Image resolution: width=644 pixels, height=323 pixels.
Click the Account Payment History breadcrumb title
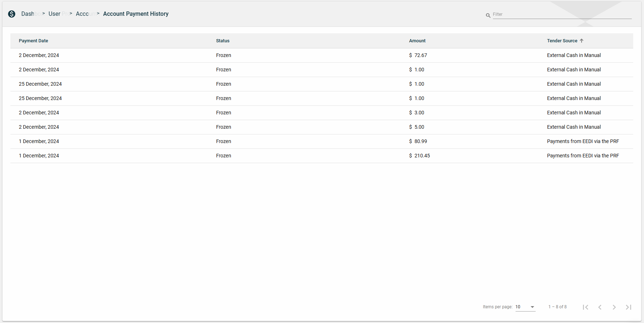coord(136,14)
